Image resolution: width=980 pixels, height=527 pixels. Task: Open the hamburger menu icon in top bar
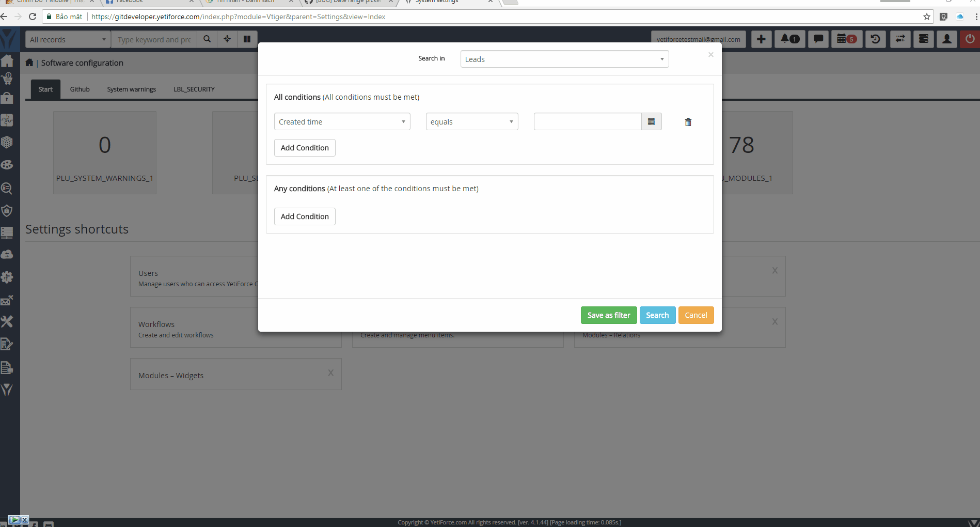[924, 39]
